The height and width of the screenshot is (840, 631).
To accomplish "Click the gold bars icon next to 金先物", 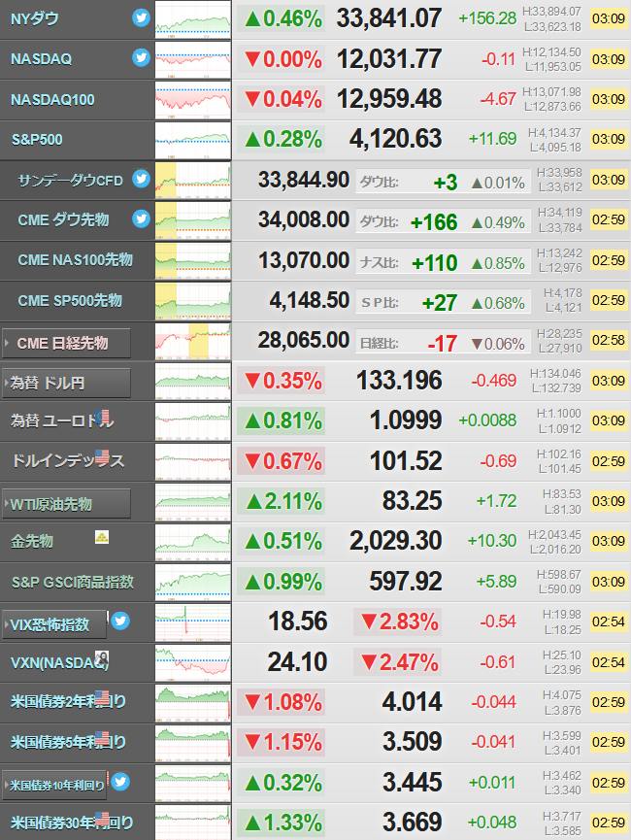I will (102, 537).
